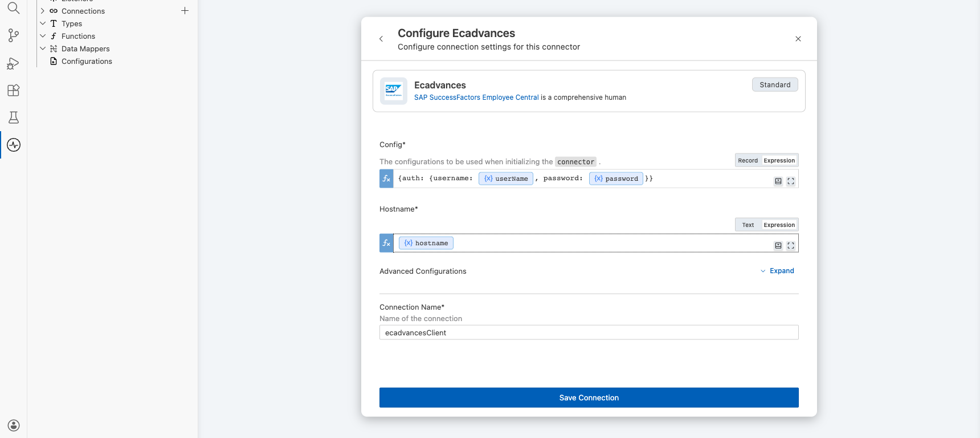Screen dimensions: 980x438
Task: Open Run and Debug icon
Action: click(14, 63)
